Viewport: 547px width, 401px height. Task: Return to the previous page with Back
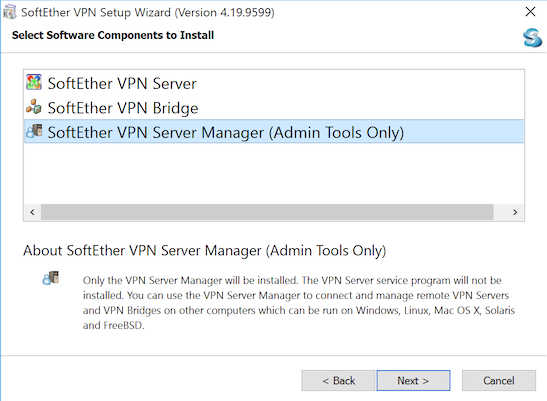[338, 380]
